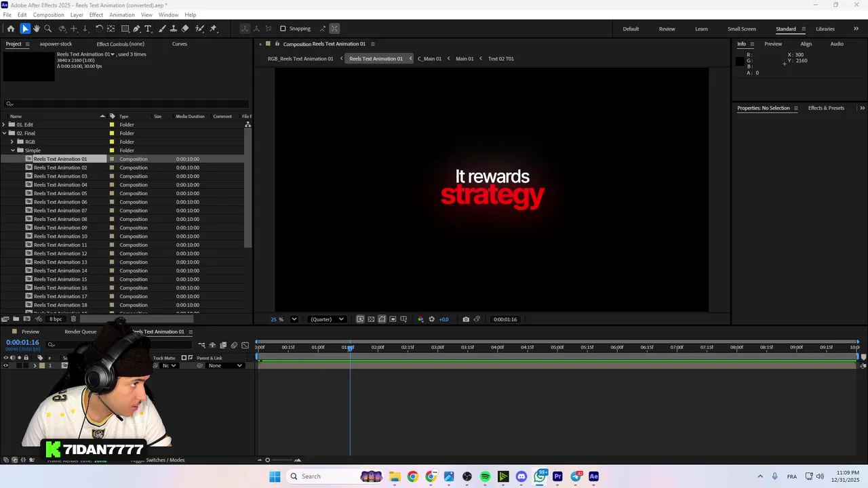Toggle mask and shape path visibility
This screenshot has height=488, width=868.
pyautogui.click(x=382, y=319)
